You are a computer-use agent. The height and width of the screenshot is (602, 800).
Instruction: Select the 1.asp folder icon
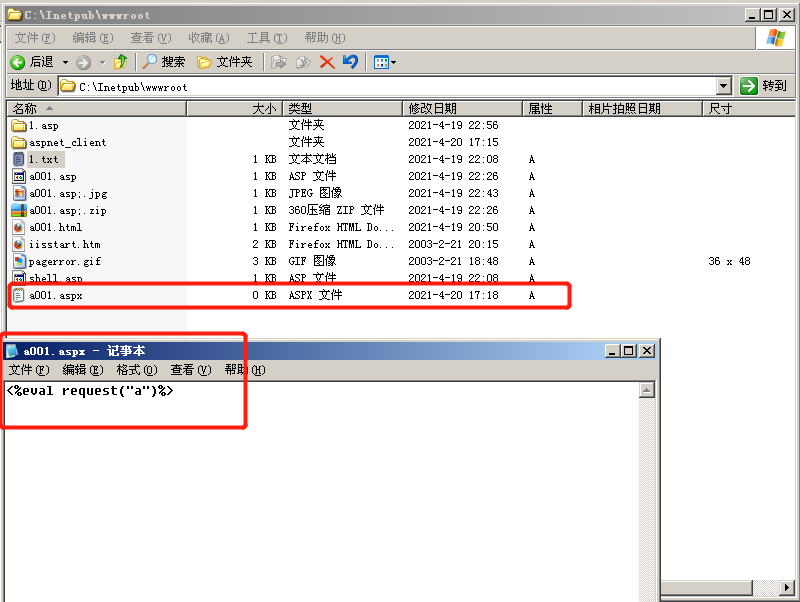[19, 126]
